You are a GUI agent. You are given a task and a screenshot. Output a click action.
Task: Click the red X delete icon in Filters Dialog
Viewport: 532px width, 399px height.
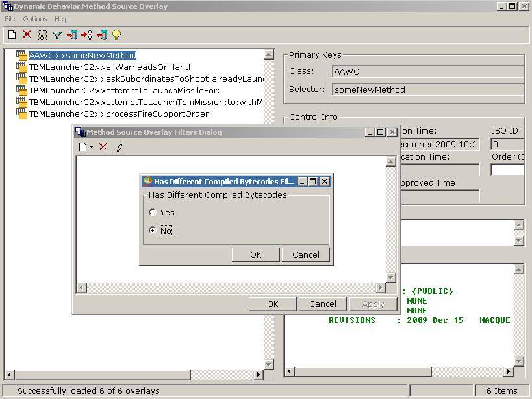(103, 147)
